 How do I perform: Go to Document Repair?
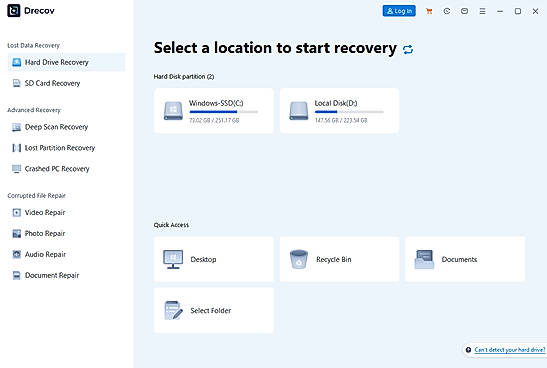tap(66, 275)
